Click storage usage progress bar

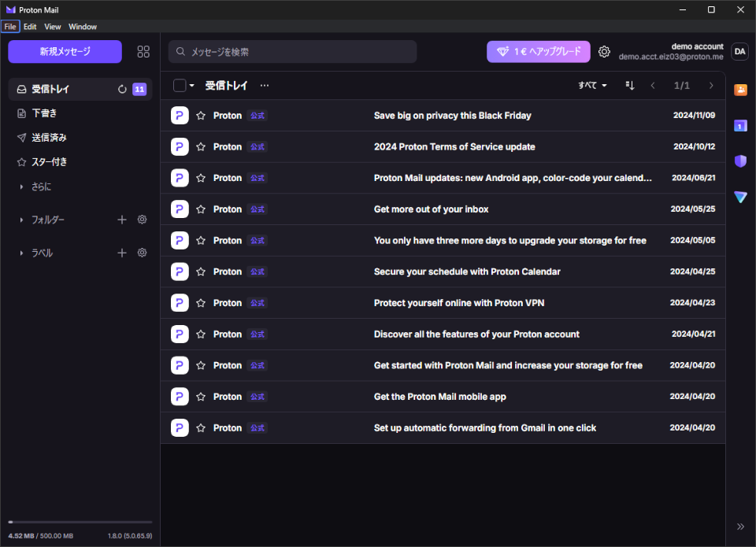(x=80, y=522)
